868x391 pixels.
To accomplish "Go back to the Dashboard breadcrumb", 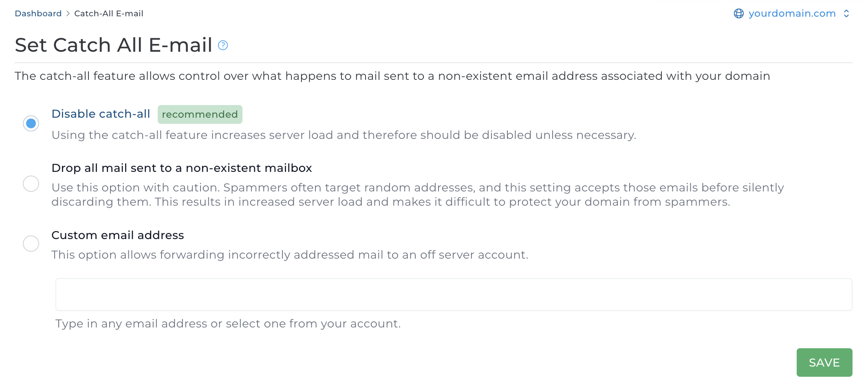I will click(38, 13).
